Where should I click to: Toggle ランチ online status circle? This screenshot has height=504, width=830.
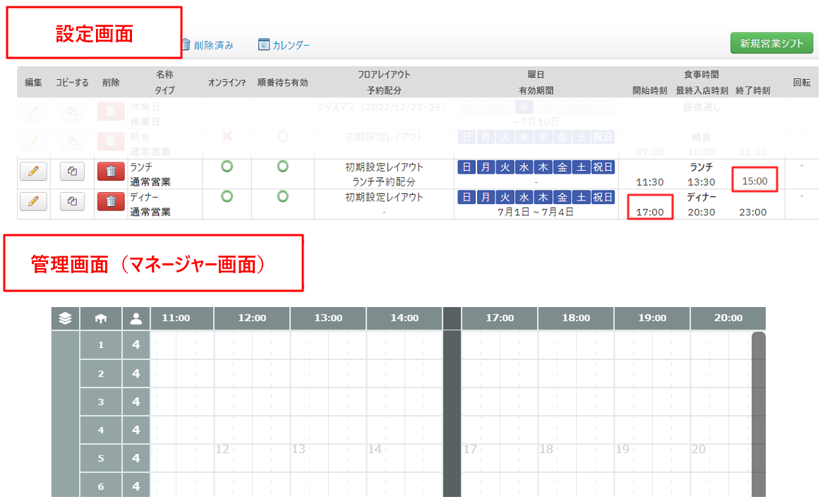pos(227,167)
